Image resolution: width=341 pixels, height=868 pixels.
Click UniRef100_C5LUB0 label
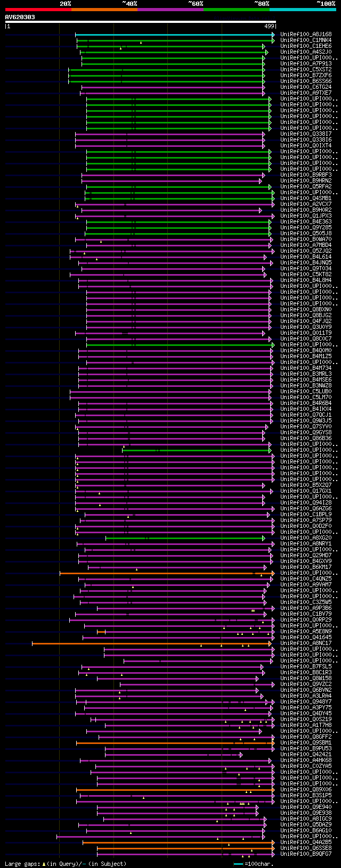(x=306, y=391)
